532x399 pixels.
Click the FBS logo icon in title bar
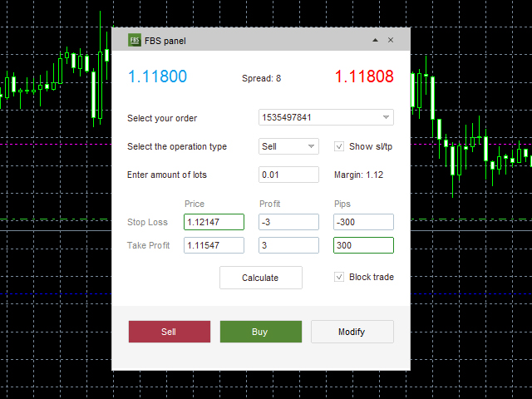[x=135, y=41]
